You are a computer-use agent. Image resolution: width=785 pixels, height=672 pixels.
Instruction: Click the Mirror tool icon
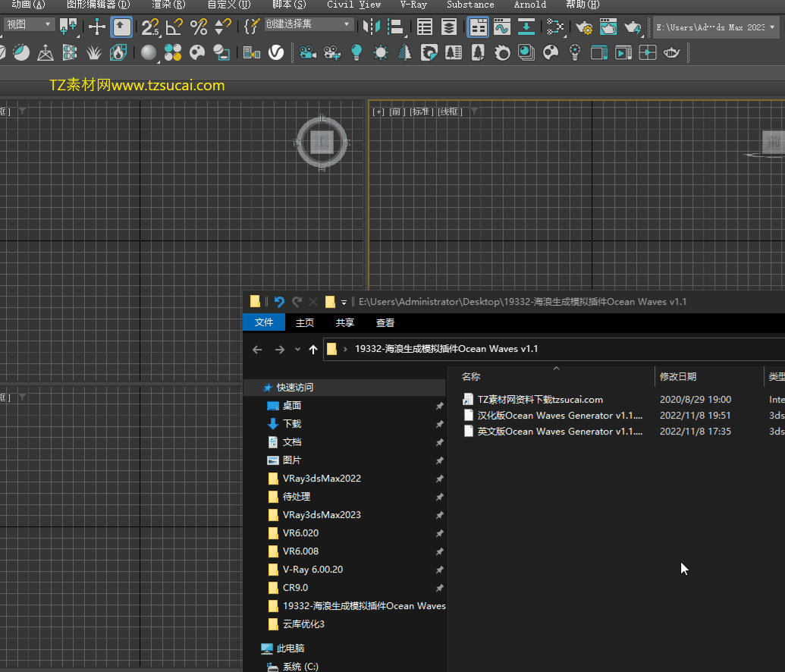[x=371, y=27]
